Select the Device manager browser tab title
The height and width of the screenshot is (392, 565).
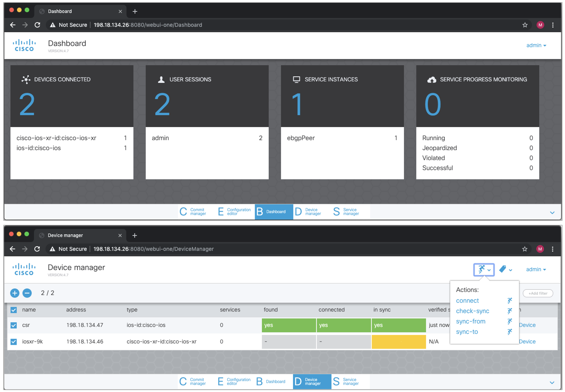pyautogui.click(x=65, y=235)
